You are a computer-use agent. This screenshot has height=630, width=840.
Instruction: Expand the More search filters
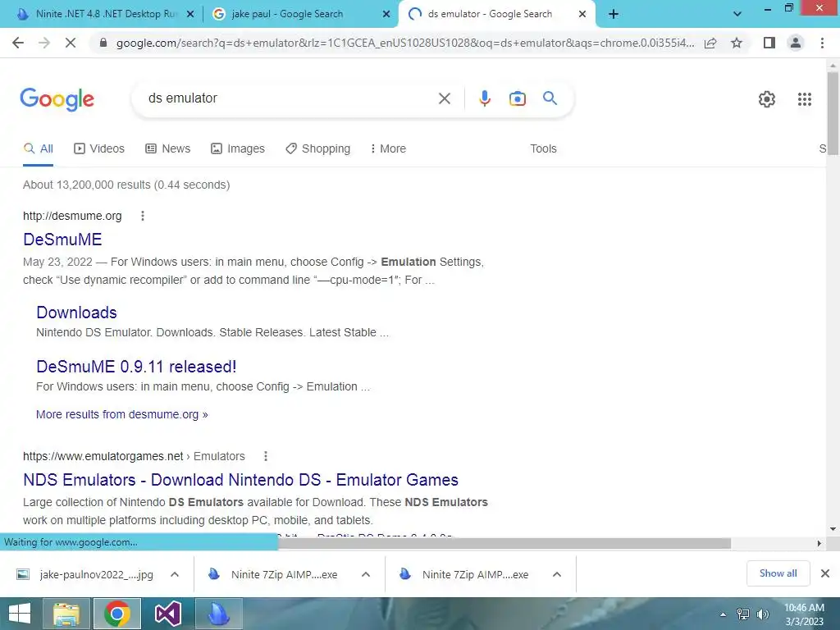coord(388,149)
